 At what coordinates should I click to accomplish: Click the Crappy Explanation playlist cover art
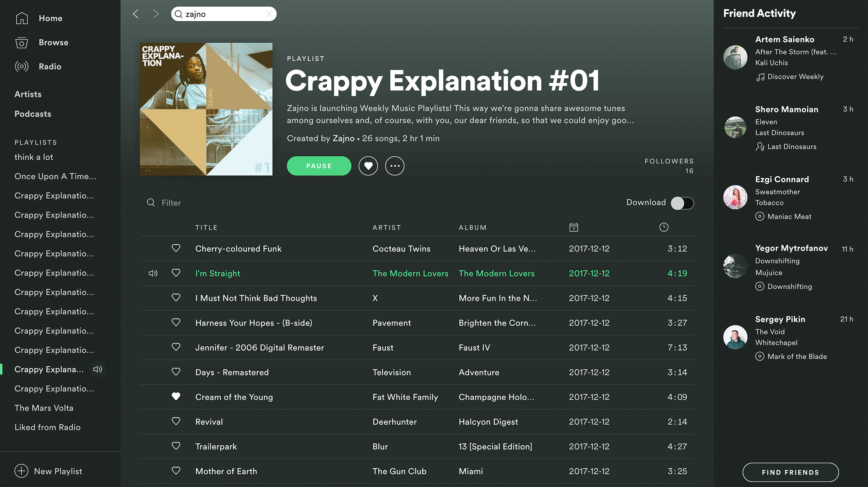point(206,109)
